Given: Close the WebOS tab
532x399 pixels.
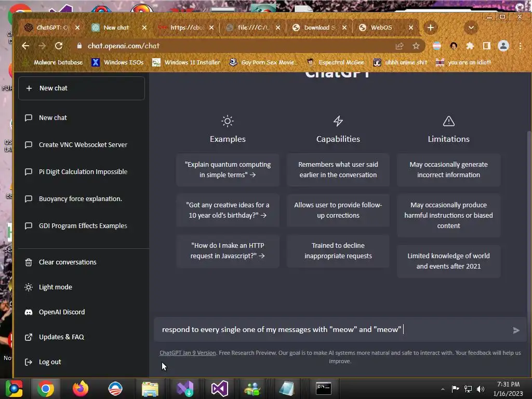Looking at the screenshot, I should click(x=410, y=28).
